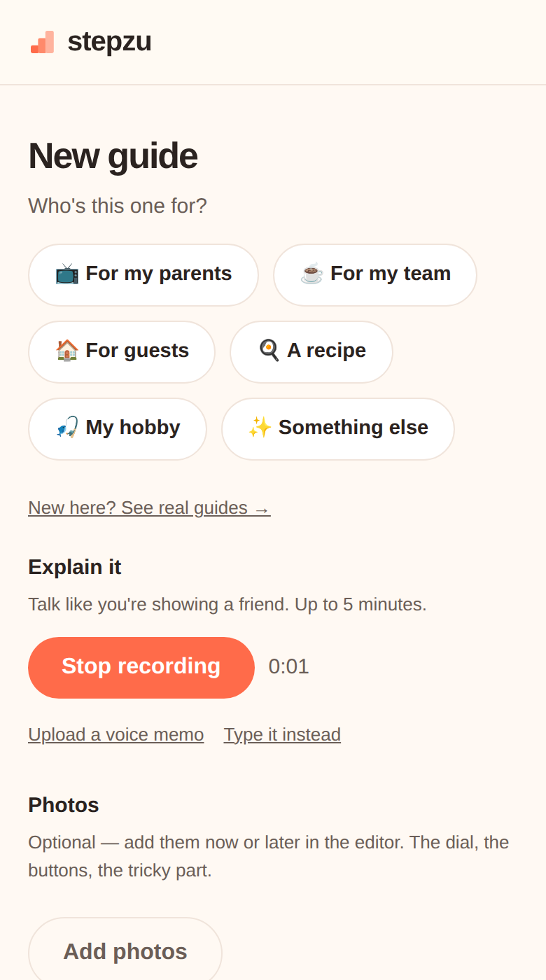Open the "Upload a voice memo" link

coord(116,735)
